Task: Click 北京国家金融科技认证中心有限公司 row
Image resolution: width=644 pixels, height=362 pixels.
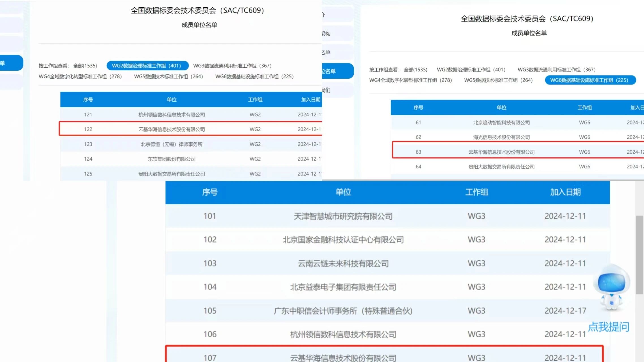Action: pyautogui.click(x=387, y=240)
